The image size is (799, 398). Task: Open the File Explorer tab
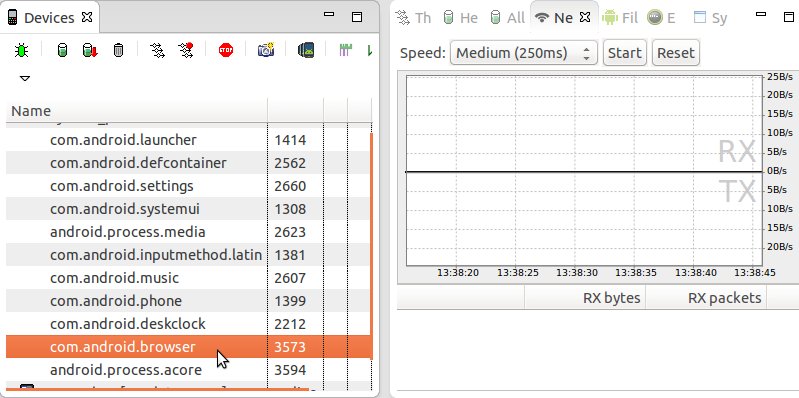coord(620,18)
